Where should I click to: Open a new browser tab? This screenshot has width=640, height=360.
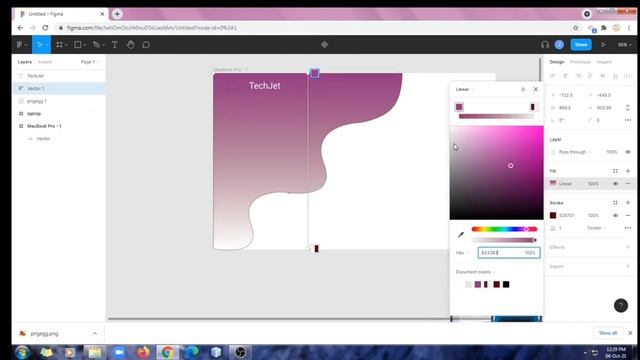point(117,14)
